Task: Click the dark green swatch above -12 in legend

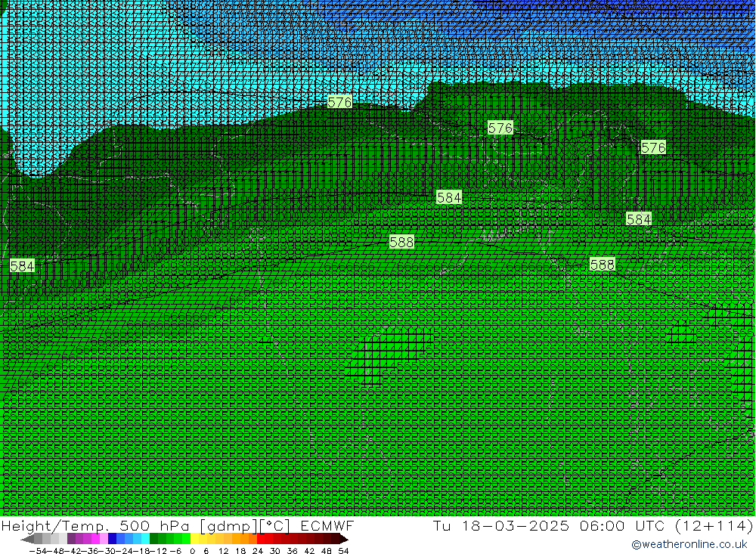Action: click(153, 539)
